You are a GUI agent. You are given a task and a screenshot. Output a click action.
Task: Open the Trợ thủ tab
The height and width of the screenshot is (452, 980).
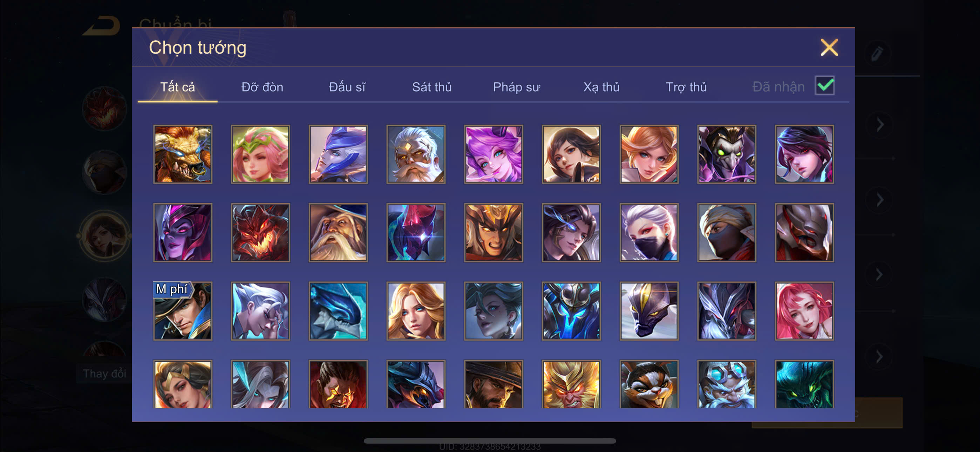(686, 87)
